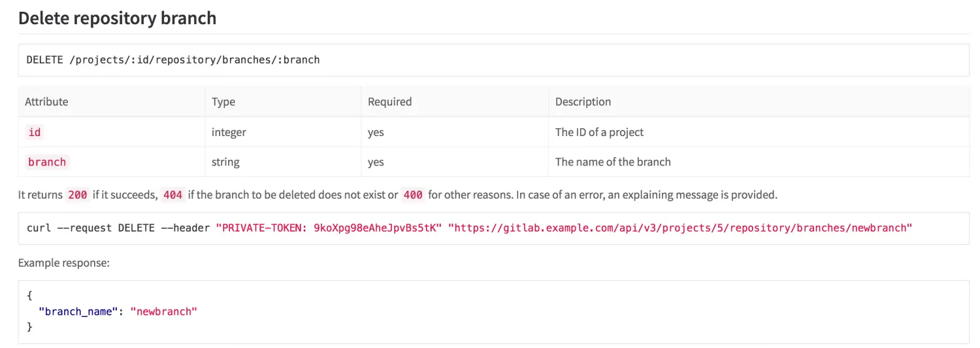This screenshot has width=980, height=348.
Task: Click the "string" type cell
Action: 225,162
